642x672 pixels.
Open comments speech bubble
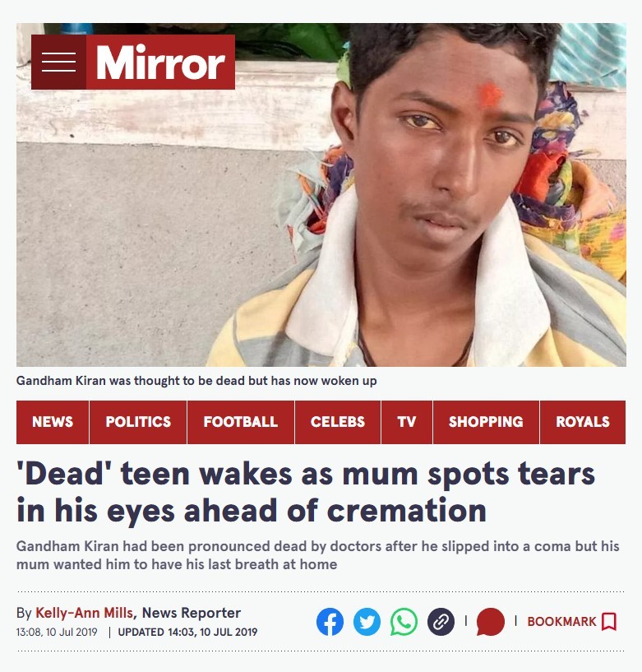(491, 622)
